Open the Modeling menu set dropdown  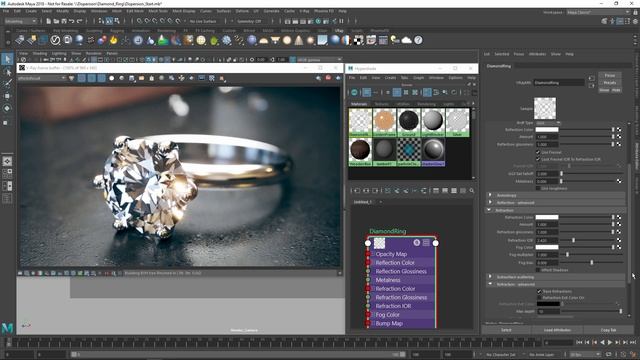click(21, 21)
